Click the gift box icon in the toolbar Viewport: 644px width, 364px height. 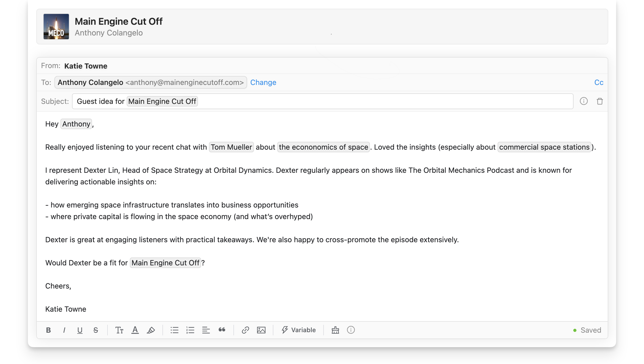click(335, 330)
